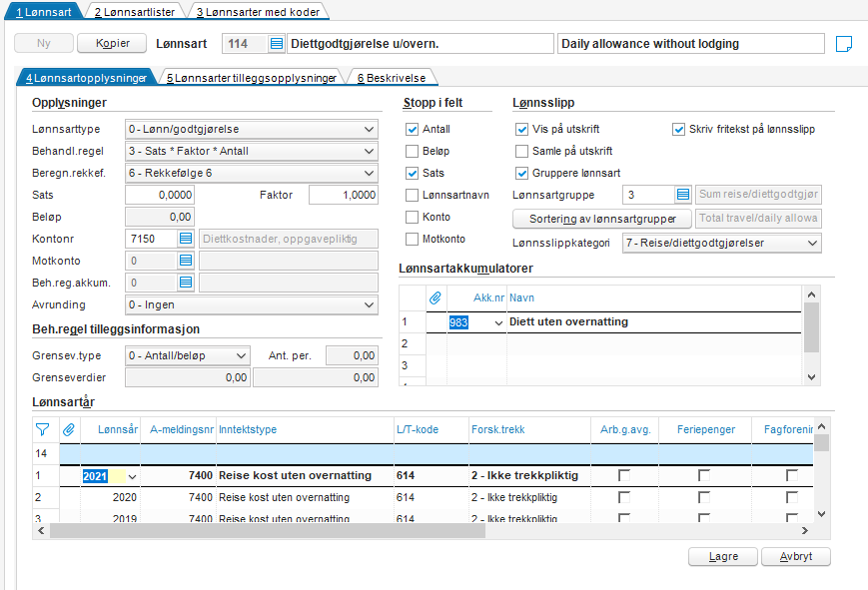Open the Kontonr lookup icon
This screenshot has width=868, height=590.
click(x=185, y=239)
